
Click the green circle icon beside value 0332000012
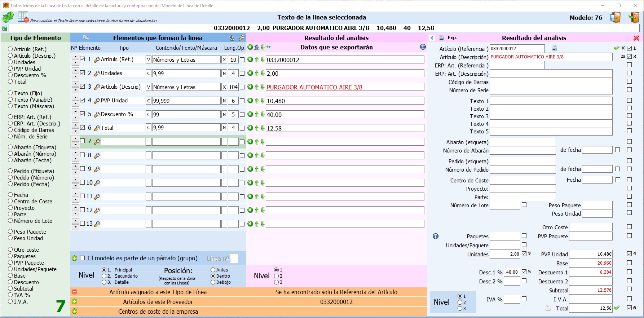pyautogui.click(x=250, y=59)
